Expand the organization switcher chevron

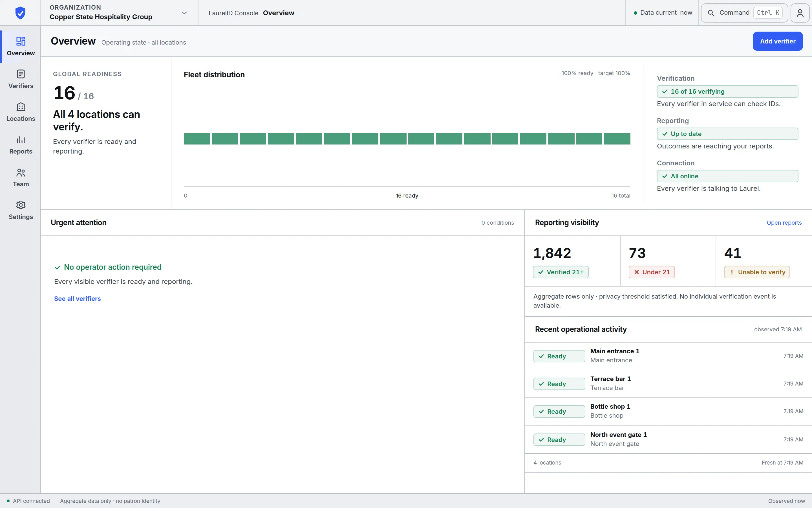coord(184,13)
